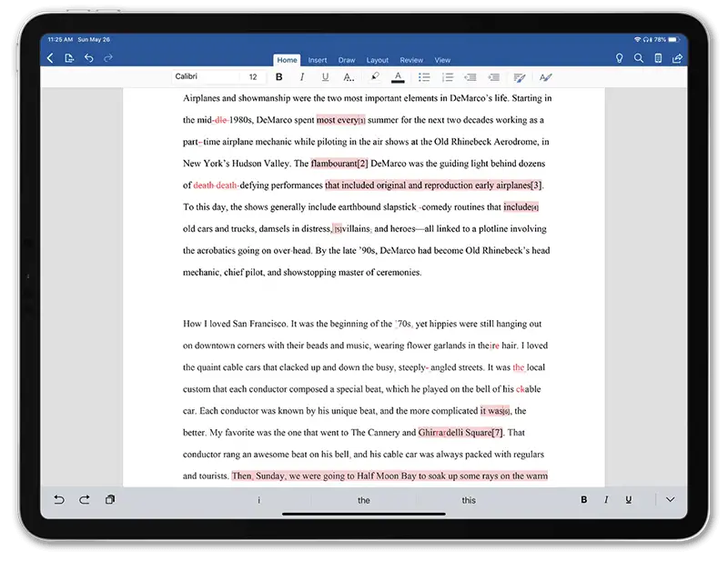Undo the last action in top bar

88,58
